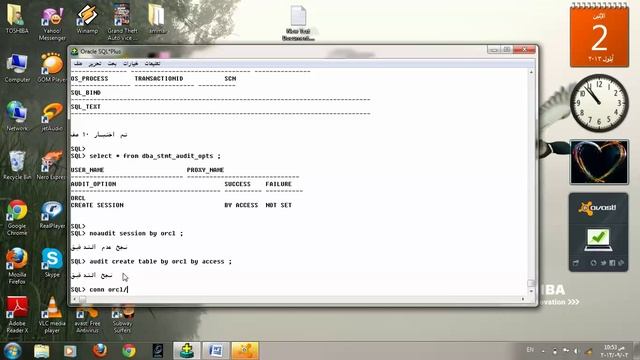Open the avast Free Antivirus shortcut

[87, 320]
